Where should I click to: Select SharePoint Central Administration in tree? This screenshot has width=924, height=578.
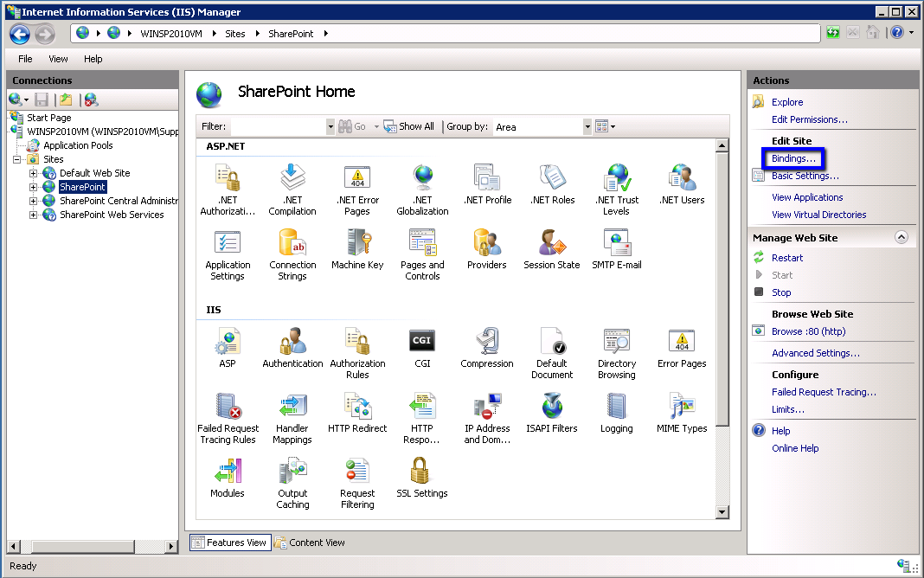118,201
